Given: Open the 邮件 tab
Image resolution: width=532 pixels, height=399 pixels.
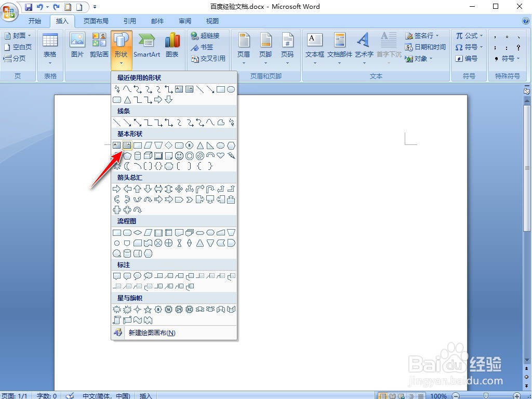Looking at the screenshot, I should click(x=157, y=21).
